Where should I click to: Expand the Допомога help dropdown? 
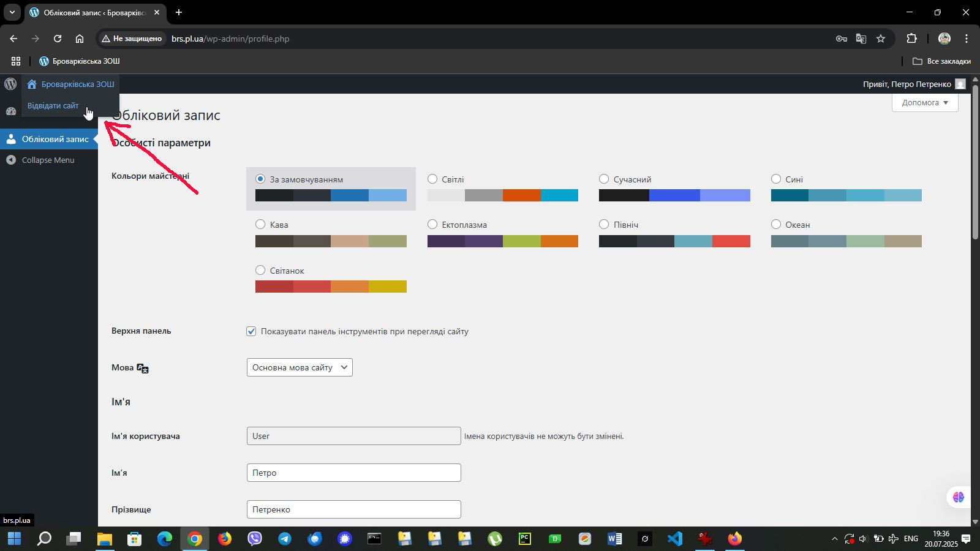pos(924,102)
